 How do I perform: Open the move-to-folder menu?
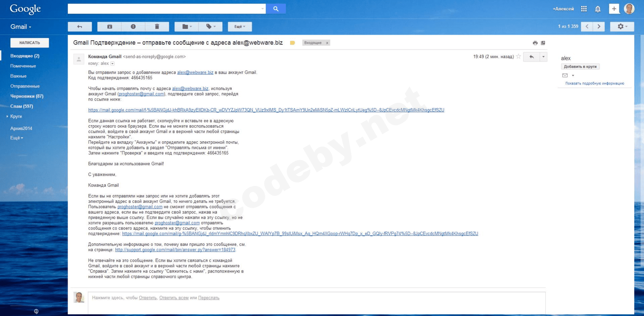(187, 27)
